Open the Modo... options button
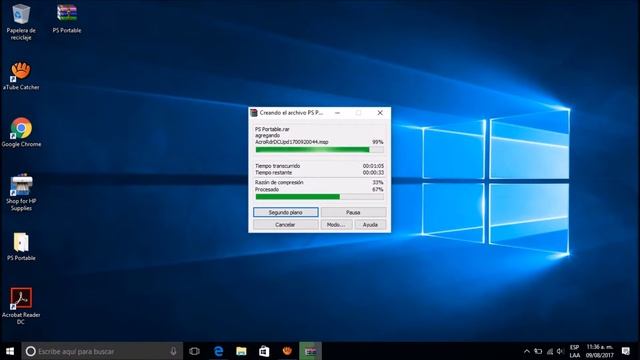Screen dimensions: 640x360 coord(336,224)
